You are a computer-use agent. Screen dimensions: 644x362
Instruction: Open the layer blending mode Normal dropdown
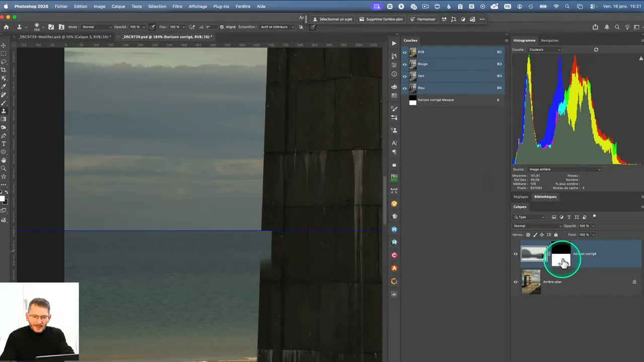(x=537, y=226)
